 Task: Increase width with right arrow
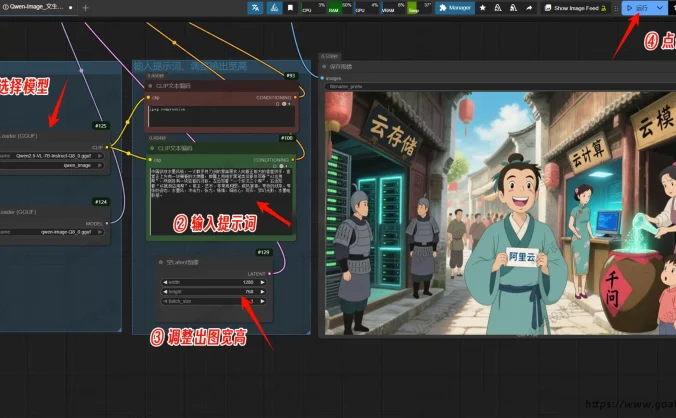point(262,282)
